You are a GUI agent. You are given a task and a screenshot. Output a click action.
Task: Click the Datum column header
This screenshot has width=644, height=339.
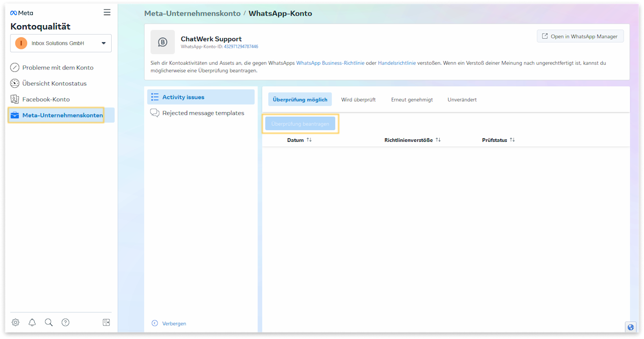point(295,140)
